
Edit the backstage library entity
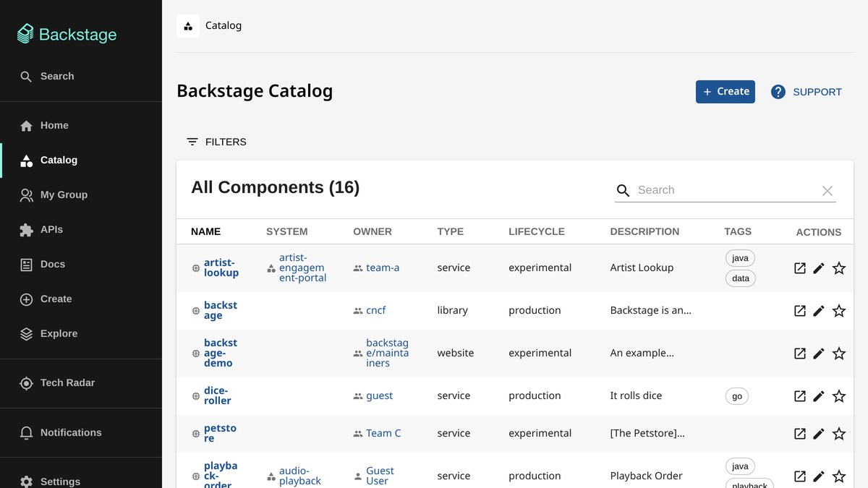[819, 311]
